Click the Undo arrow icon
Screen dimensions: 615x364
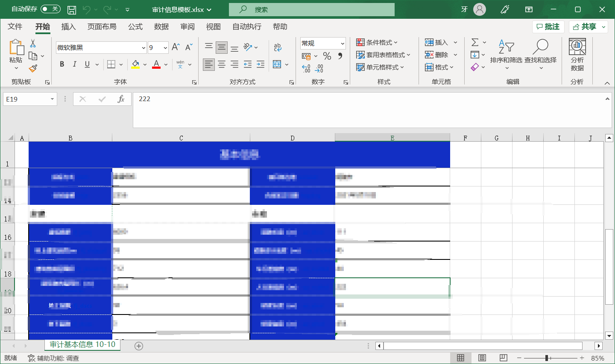[x=87, y=9]
